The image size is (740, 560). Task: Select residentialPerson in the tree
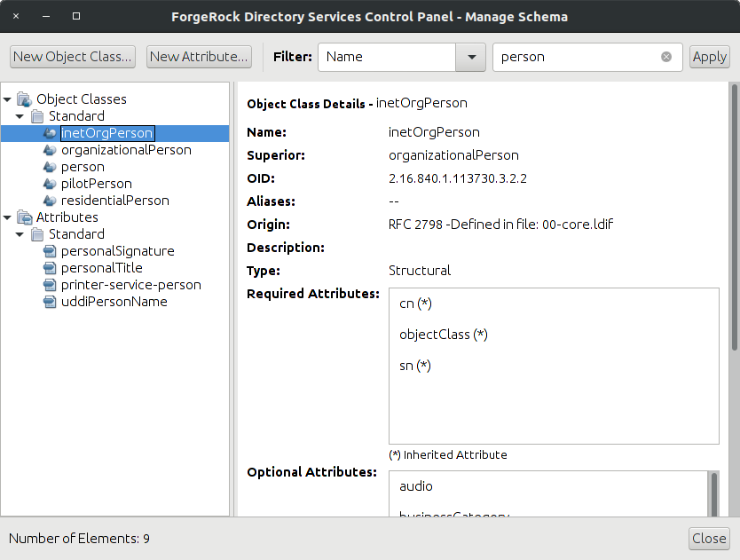coord(115,201)
